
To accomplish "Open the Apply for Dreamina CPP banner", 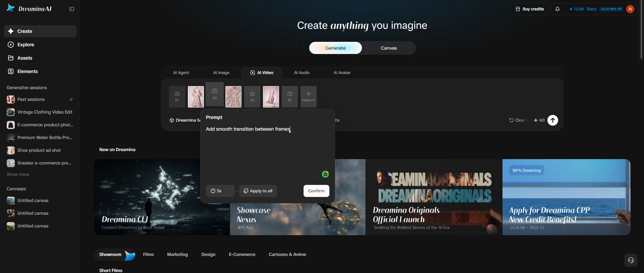I will pos(567,197).
